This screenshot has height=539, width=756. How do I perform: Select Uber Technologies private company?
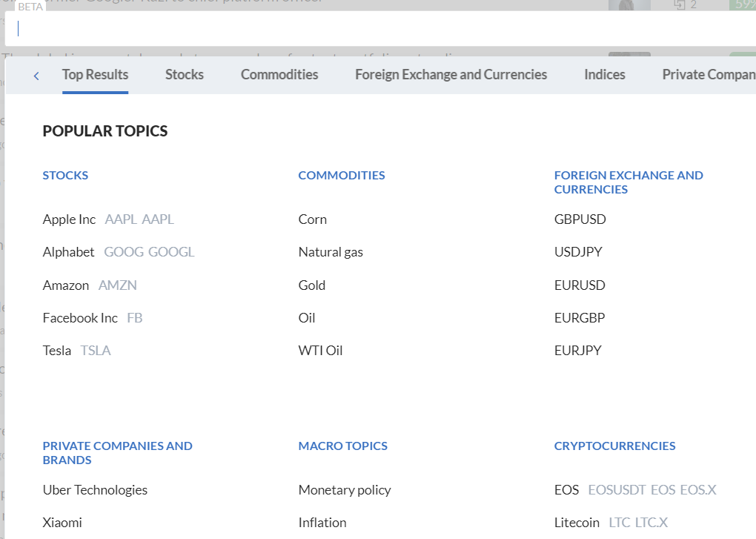95,490
